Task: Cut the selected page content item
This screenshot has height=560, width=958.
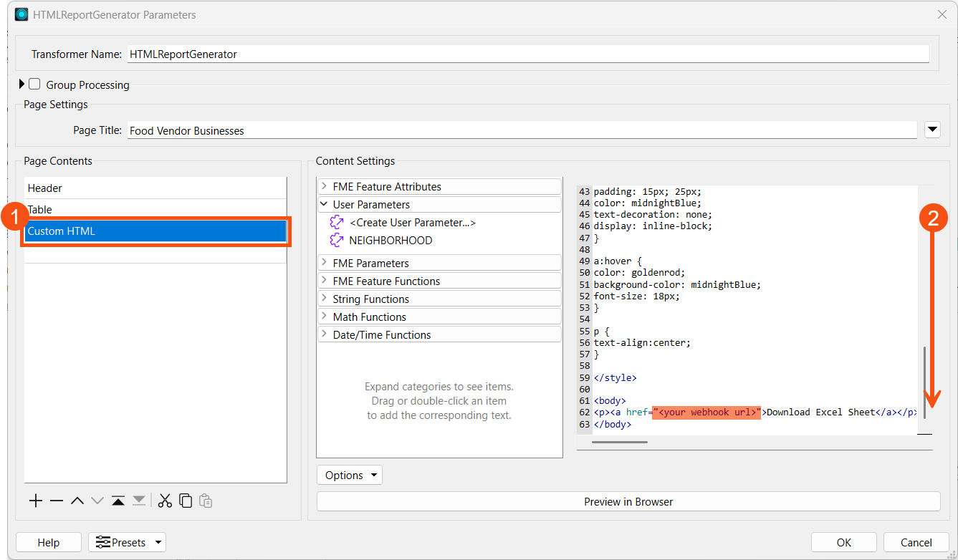Action: (166, 501)
